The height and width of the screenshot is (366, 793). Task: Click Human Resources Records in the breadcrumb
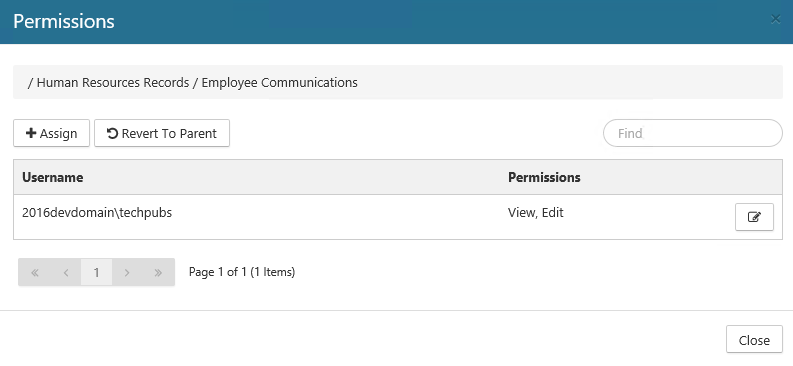113,82
